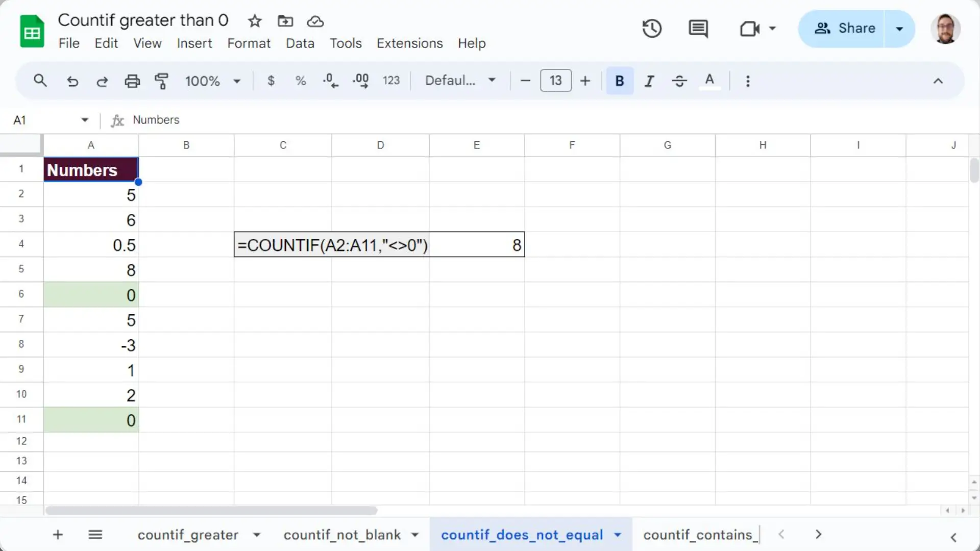Click the font size input field
Viewport: 980px width, 551px height.
555,81
